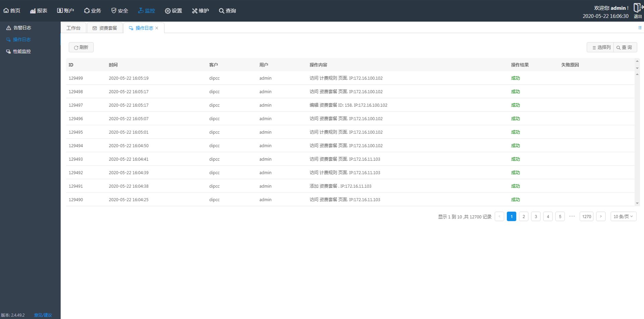
Task: Open the 安全 security shield menu
Action: [x=119, y=11]
